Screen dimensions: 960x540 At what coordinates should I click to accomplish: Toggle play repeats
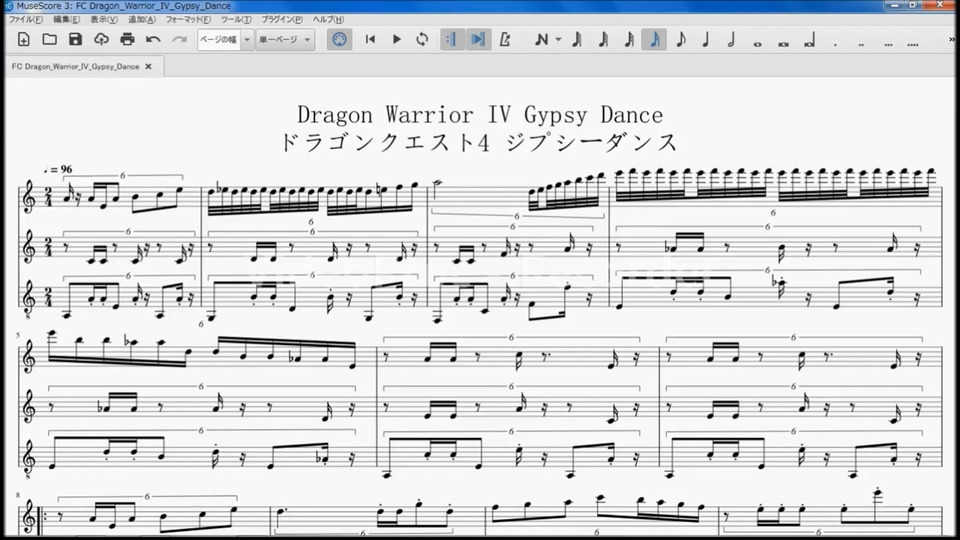pos(452,40)
